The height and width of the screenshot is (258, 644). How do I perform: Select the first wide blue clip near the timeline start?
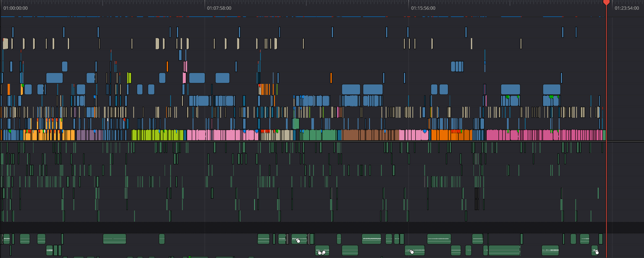tap(54, 78)
